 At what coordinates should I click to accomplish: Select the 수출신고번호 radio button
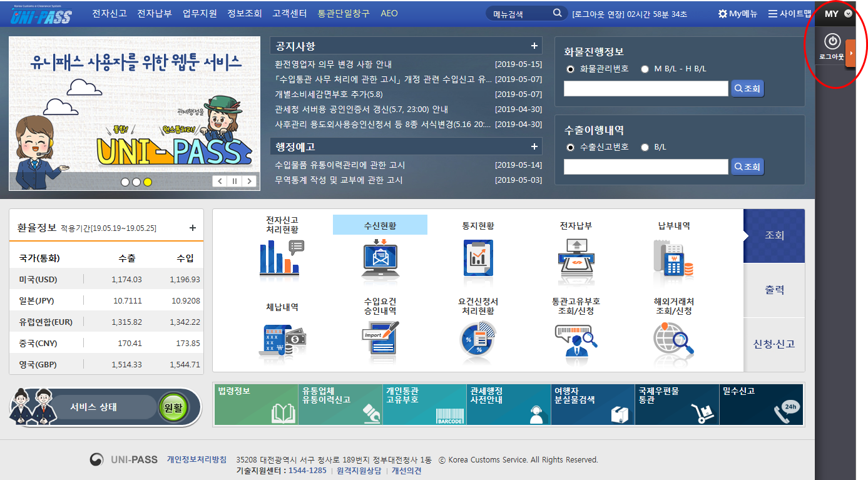[x=570, y=147]
